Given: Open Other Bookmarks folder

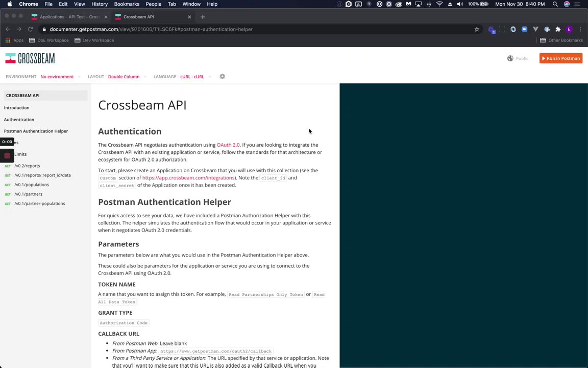Looking at the screenshot, I should pos(561,40).
